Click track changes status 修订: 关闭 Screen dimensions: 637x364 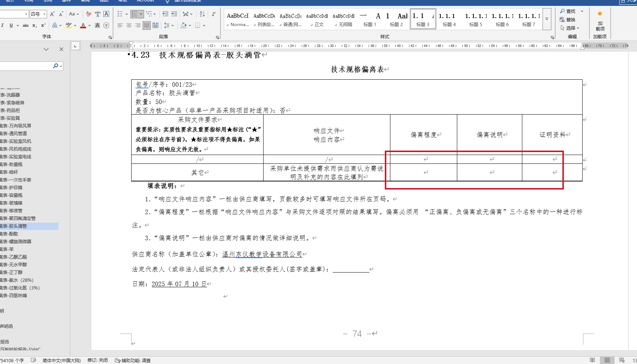click(x=97, y=360)
